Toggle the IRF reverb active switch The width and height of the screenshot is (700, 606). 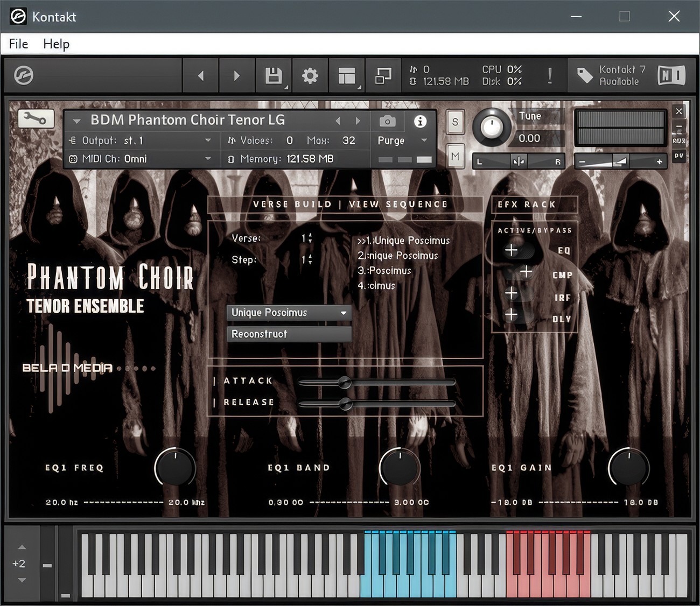pyautogui.click(x=518, y=294)
